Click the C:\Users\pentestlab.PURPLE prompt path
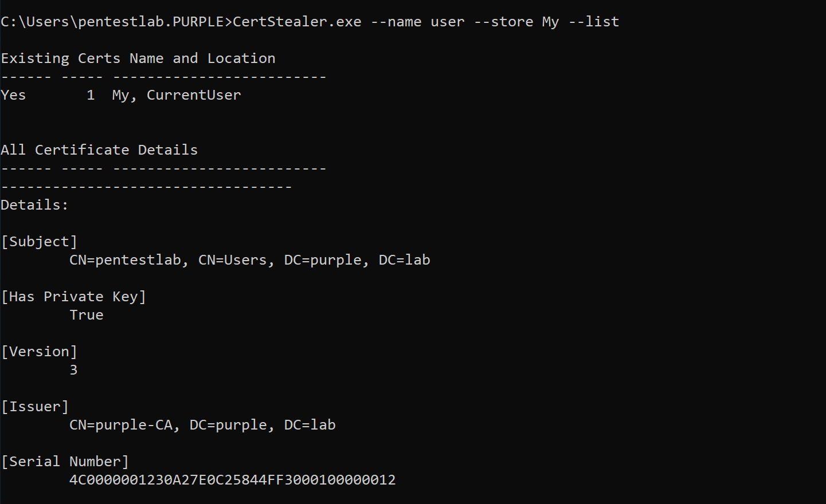Image resolution: width=826 pixels, height=504 pixels. coord(112,22)
